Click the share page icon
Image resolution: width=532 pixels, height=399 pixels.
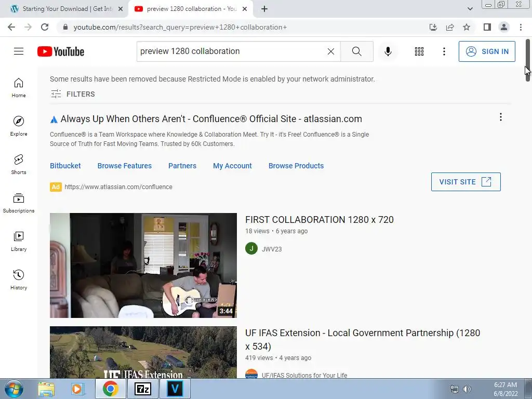tap(450, 27)
